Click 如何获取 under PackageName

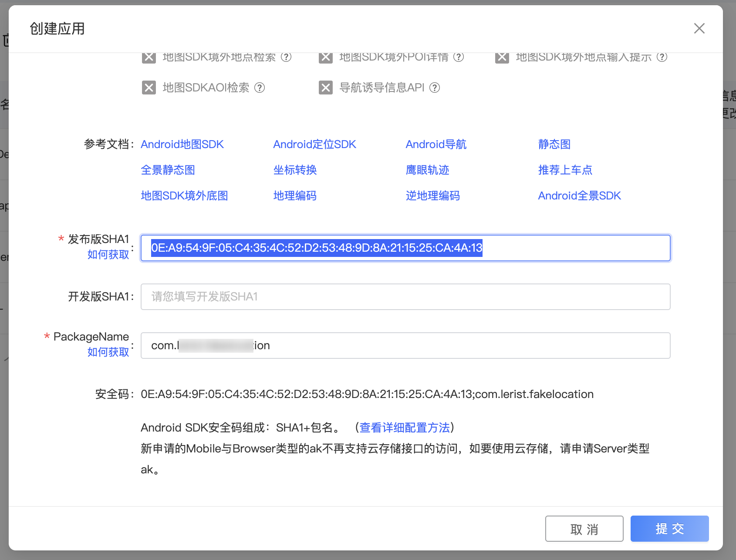click(108, 352)
